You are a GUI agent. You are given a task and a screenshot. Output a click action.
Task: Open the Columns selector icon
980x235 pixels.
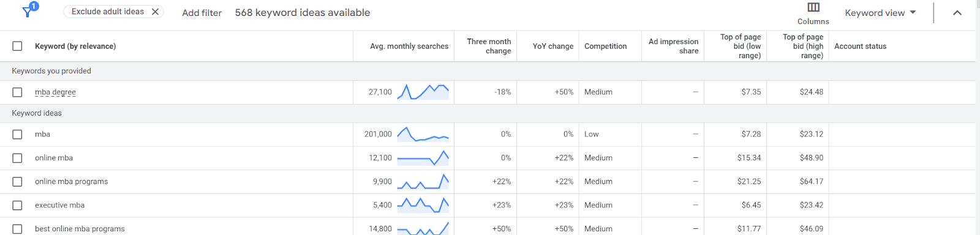pos(813,7)
